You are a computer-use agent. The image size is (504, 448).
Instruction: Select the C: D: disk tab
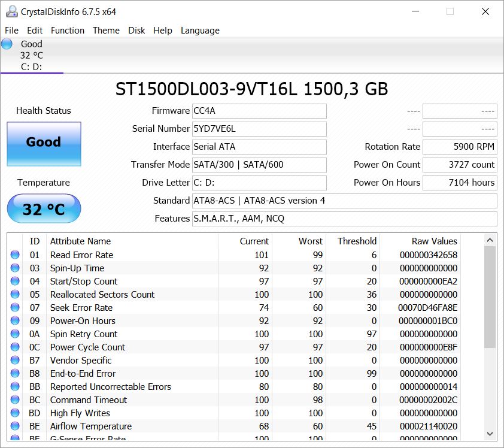(x=32, y=55)
